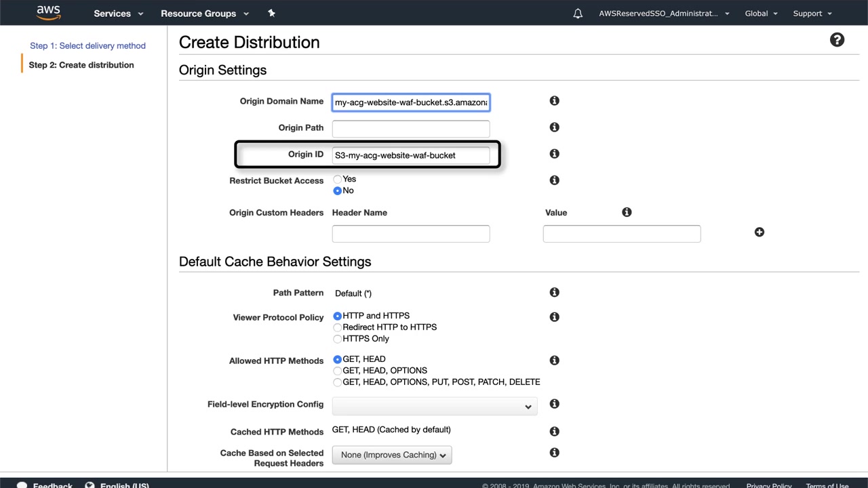Screen dimensions: 868x488
Task: Open the notifications bell
Action: (x=578, y=14)
